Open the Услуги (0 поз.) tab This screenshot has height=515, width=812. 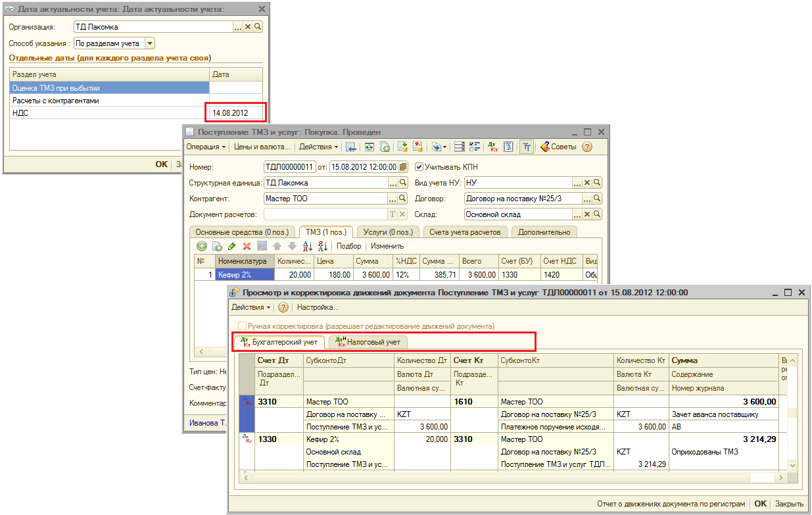coord(388,232)
